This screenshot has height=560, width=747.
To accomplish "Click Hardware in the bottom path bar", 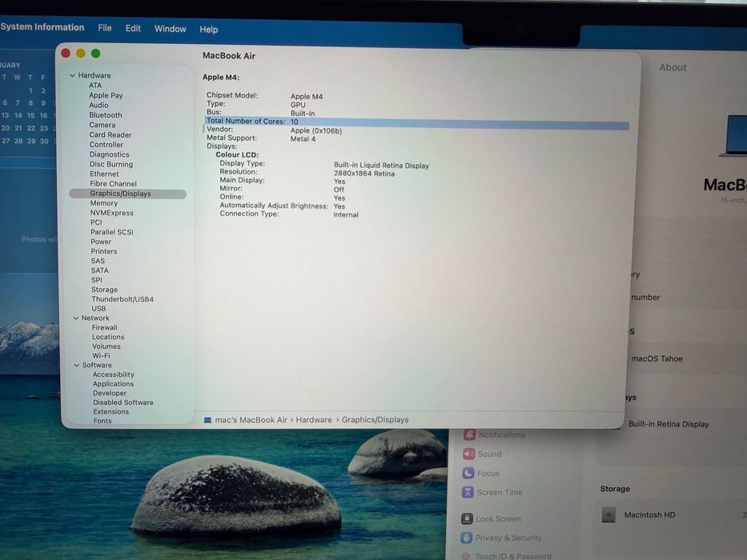I will [x=314, y=420].
